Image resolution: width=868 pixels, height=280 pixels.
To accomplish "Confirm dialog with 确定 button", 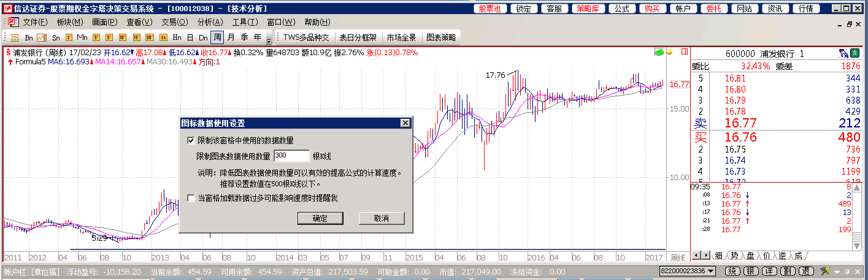I will pos(320,218).
